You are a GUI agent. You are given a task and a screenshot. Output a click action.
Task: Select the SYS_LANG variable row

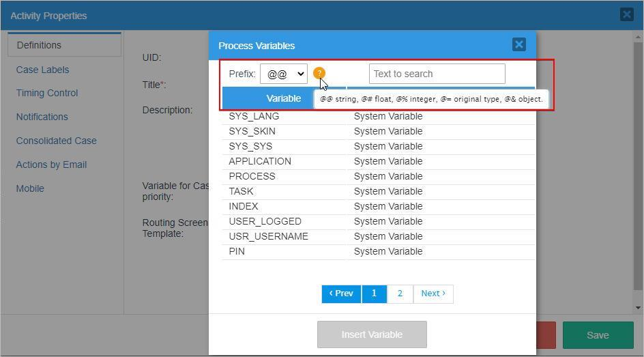pos(254,116)
